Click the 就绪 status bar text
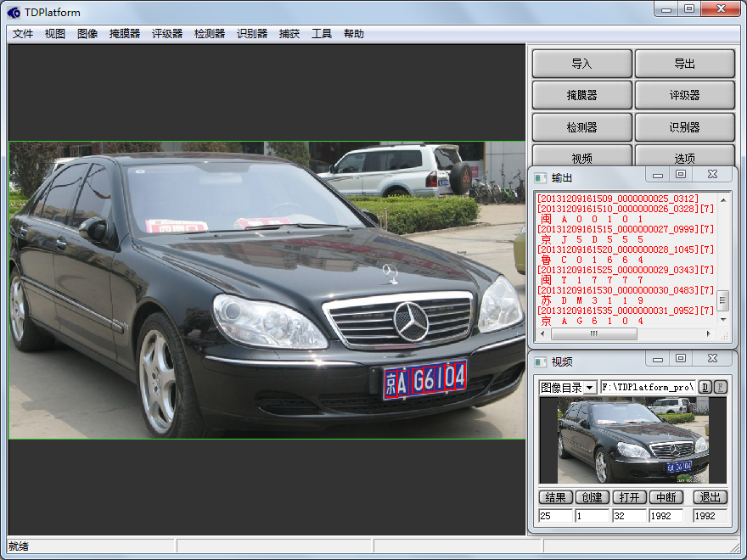Viewport: 747px width, 560px height. point(19,546)
